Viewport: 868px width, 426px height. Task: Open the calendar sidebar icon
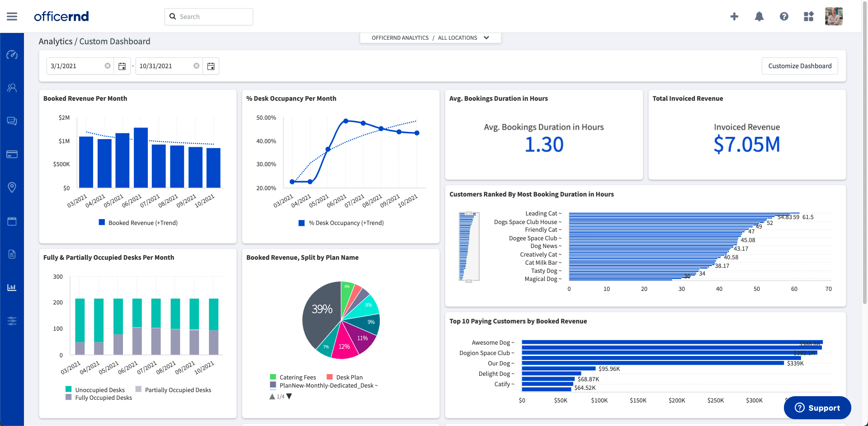pyautogui.click(x=12, y=221)
